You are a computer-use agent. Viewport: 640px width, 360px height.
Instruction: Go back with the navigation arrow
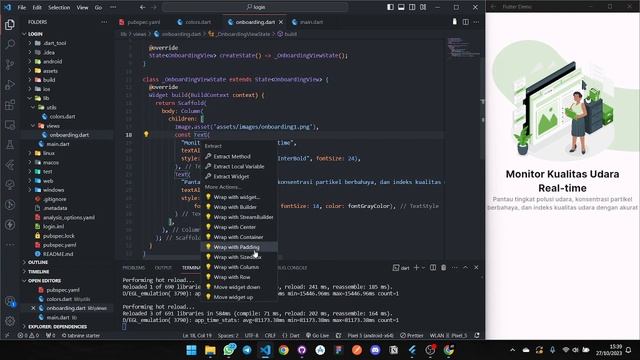pos(142,7)
